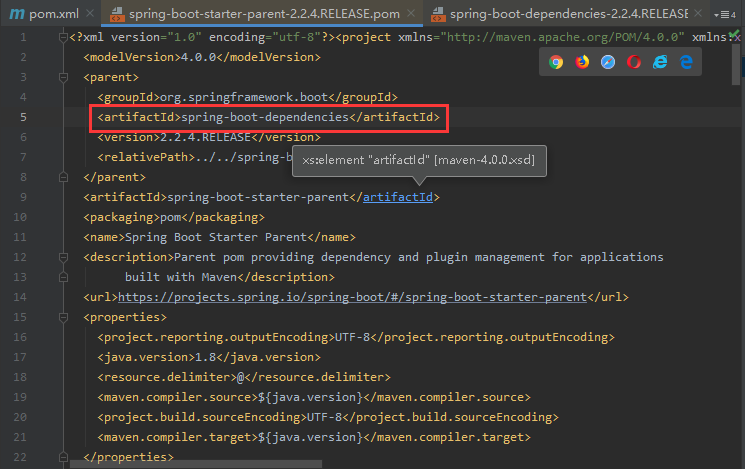Open in Internet Explorer browser icon
The height and width of the screenshot is (469, 745).
click(x=660, y=62)
